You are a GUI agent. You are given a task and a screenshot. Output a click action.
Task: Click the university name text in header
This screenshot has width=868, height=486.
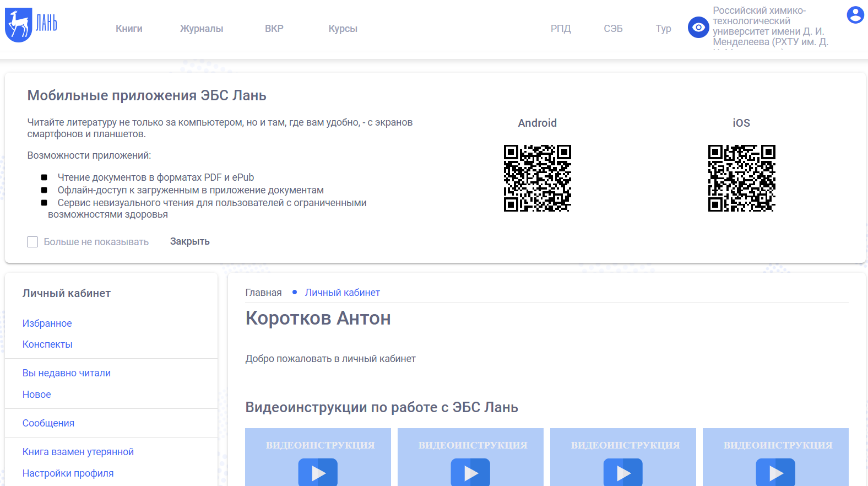point(771,26)
